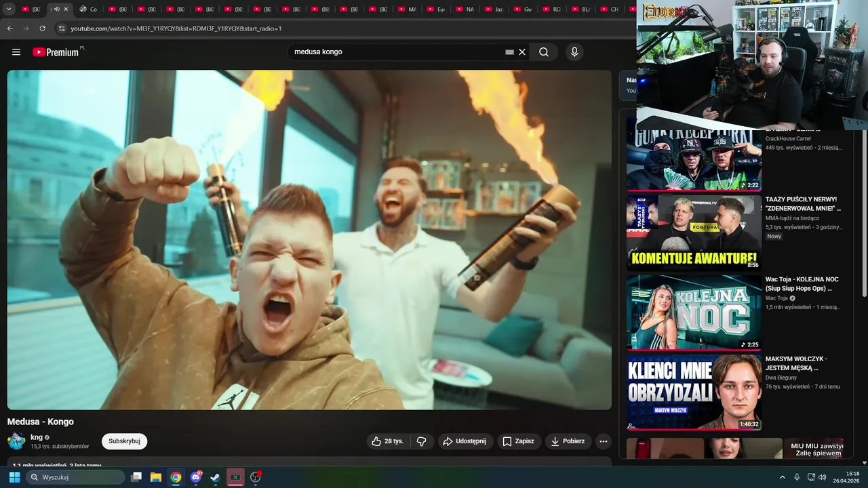Switch to the Eur tab
868x488 pixels.
pyautogui.click(x=435, y=9)
